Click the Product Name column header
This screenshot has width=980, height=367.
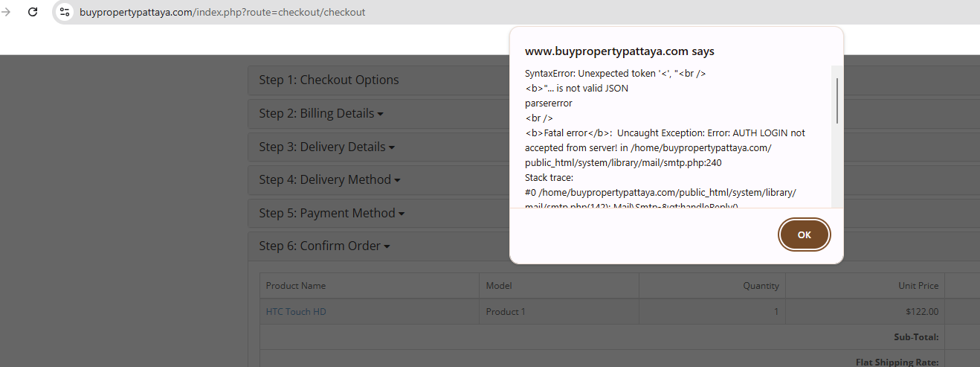click(296, 286)
